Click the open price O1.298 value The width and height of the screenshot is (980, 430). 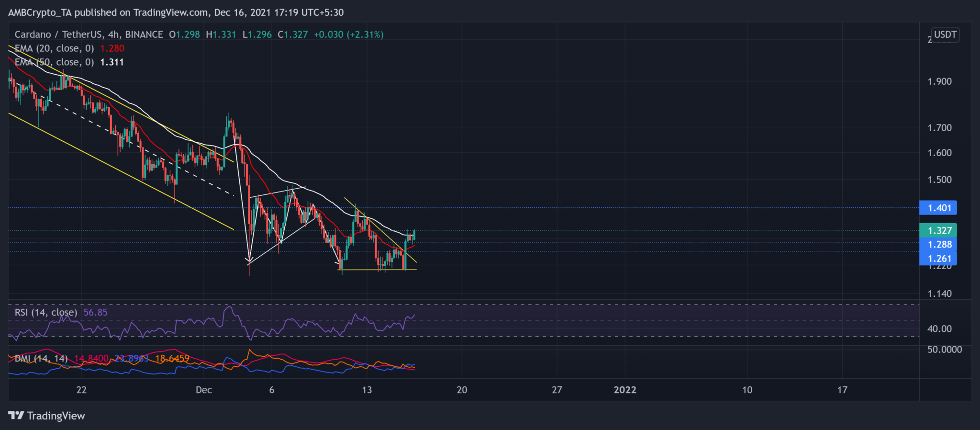pos(184,34)
